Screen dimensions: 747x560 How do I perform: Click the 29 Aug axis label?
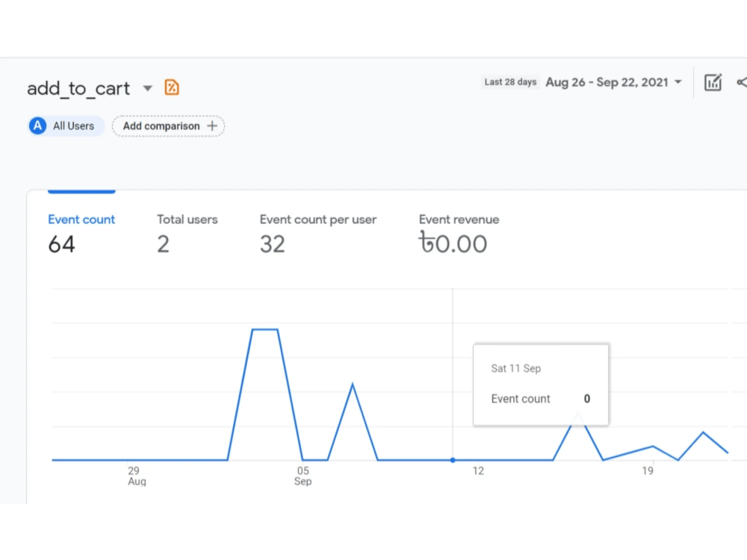pyautogui.click(x=135, y=476)
